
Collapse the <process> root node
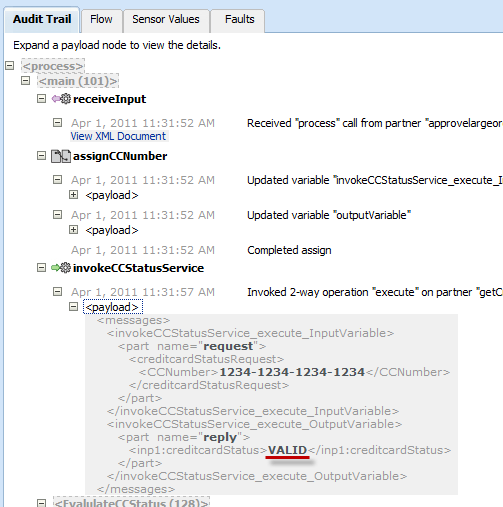pos(10,66)
